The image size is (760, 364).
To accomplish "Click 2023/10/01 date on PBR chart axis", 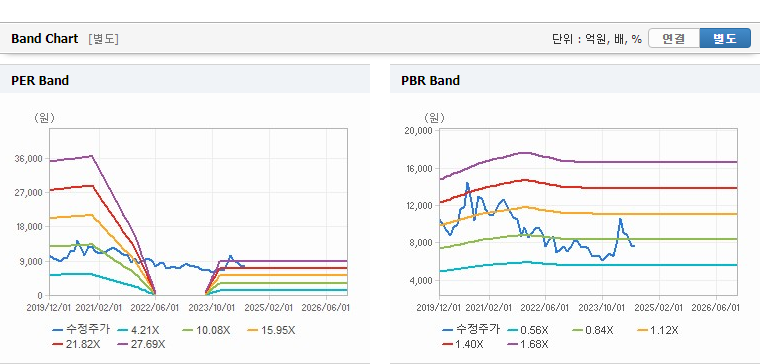I will tap(602, 308).
